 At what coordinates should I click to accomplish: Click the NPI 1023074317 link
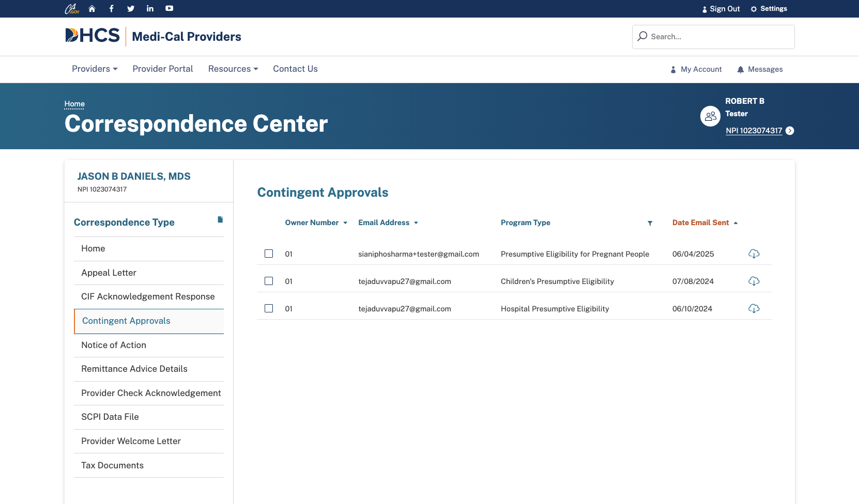pyautogui.click(x=754, y=131)
